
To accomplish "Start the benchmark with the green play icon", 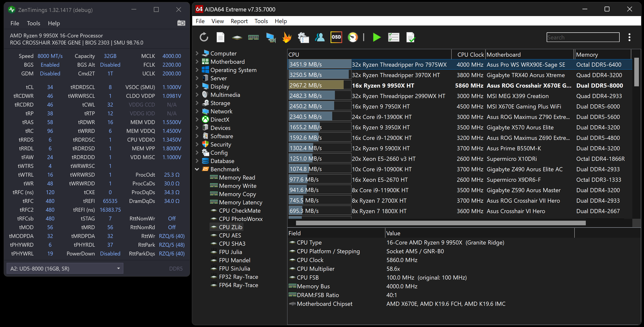I will pyautogui.click(x=377, y=37).
